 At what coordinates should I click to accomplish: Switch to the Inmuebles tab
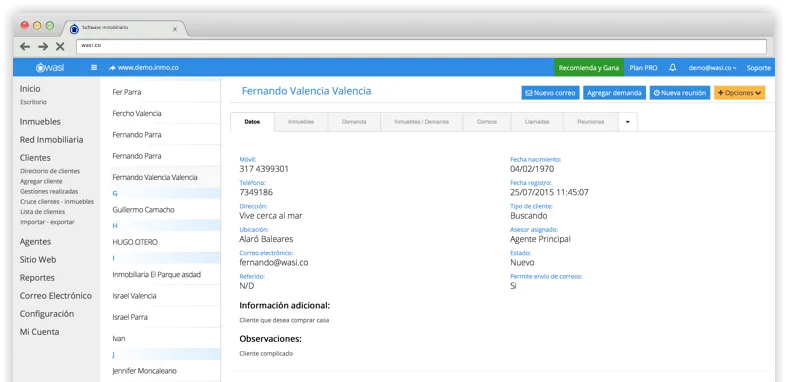click(301, 122)
